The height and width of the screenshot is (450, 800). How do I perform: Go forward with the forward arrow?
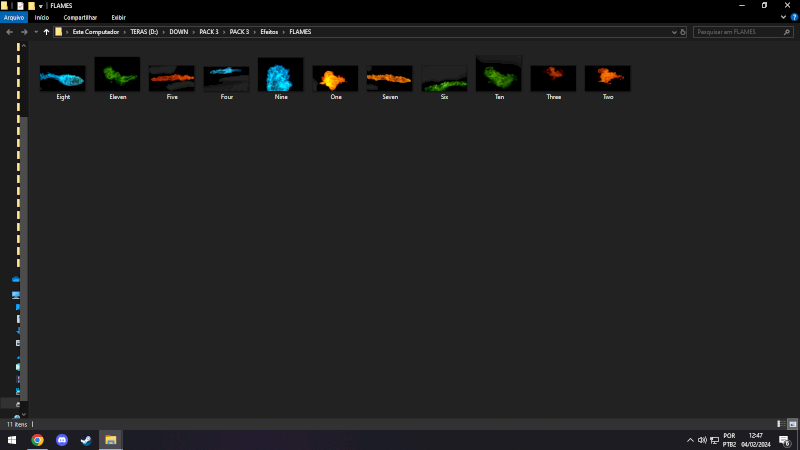pyautogui.click(x=24, y=32)
